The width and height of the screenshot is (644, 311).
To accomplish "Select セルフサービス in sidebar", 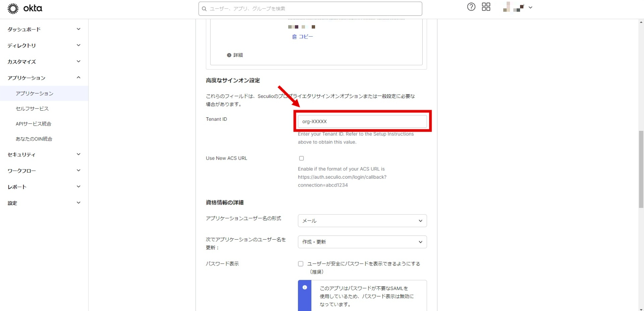I will click(x=32, y=108).
